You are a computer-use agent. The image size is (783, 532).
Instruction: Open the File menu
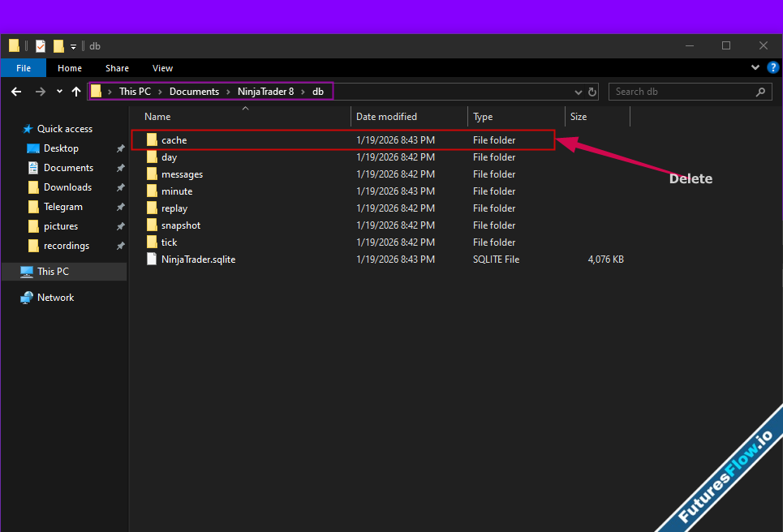(24, 68)
